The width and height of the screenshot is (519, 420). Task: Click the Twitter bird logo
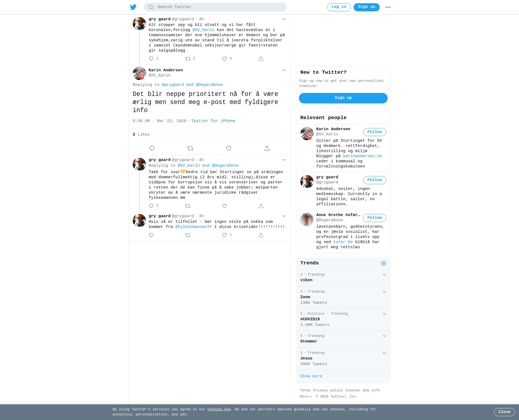[133, 7]
